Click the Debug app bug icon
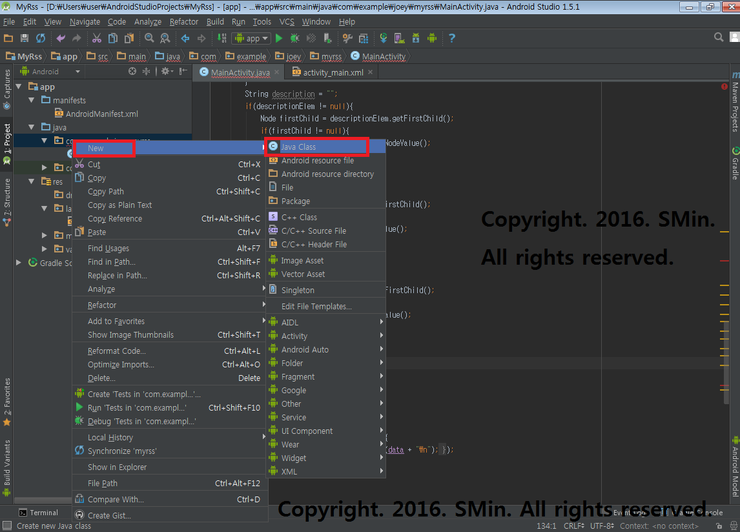The width and height of the screenshot is (740, 532). (x=294, y=39)
